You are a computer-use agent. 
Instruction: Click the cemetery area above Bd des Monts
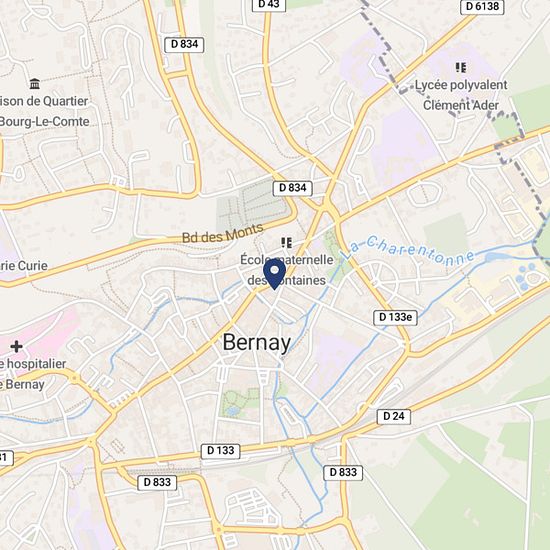point(252,204)
